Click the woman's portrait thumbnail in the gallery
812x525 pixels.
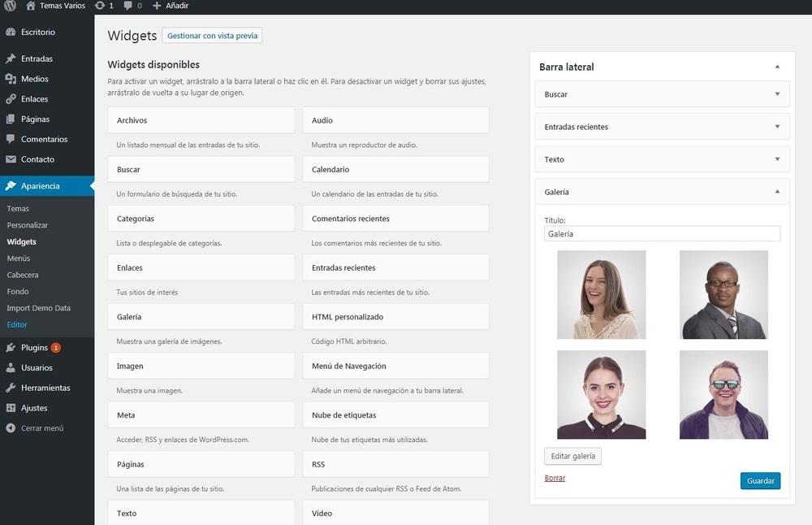[x=601, y=294]
